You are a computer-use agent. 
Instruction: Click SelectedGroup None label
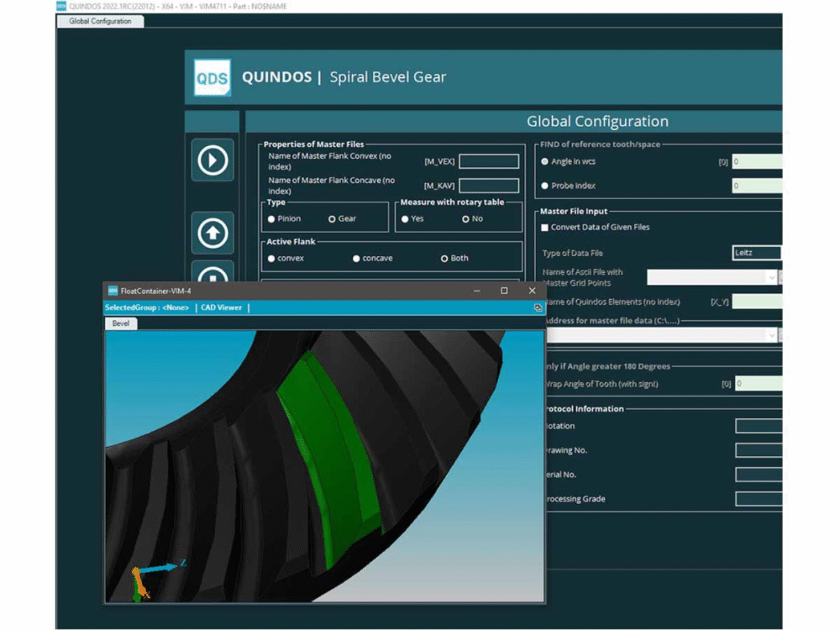point(147,307)
